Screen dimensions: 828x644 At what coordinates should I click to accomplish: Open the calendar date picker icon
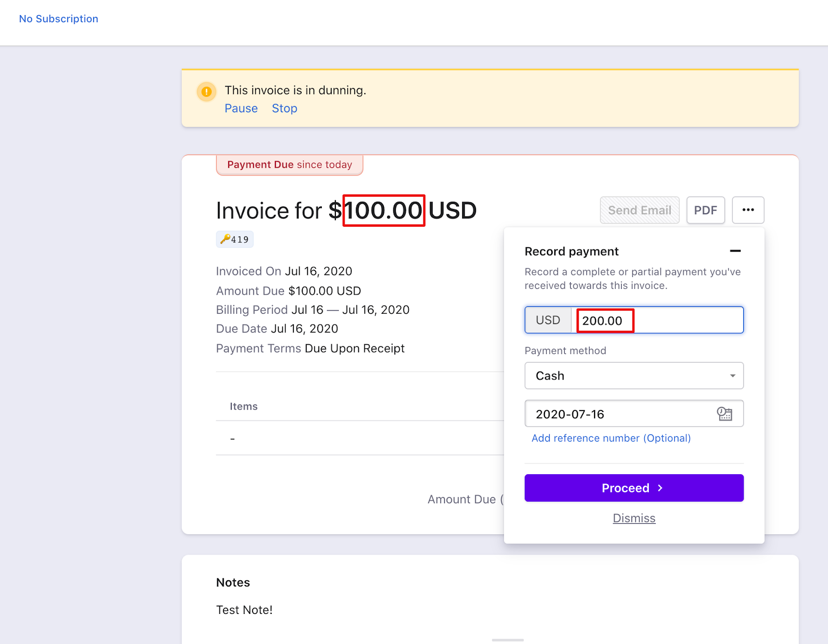coord(724,414)
